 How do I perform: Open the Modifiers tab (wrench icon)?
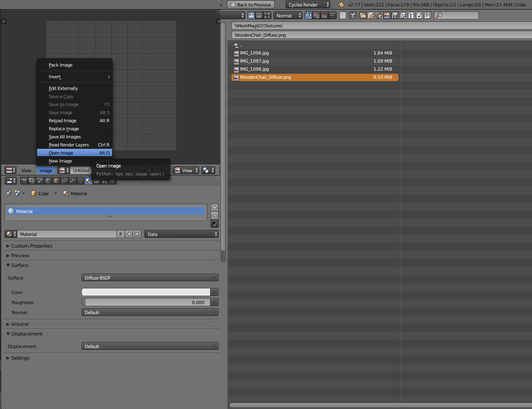[x=73, y=181]
